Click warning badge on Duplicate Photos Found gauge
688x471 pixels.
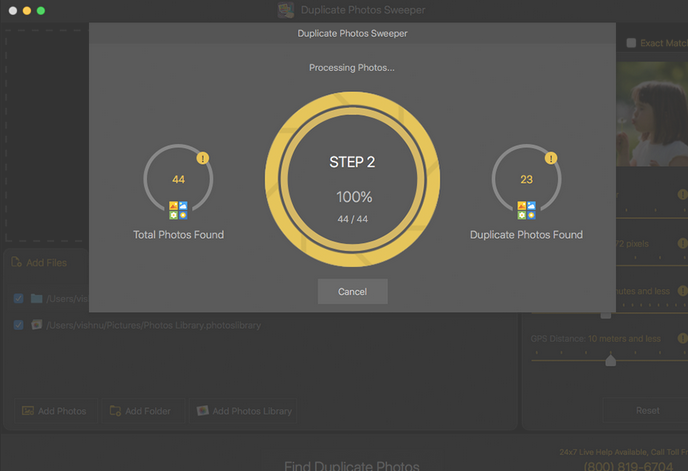[551, 158]
